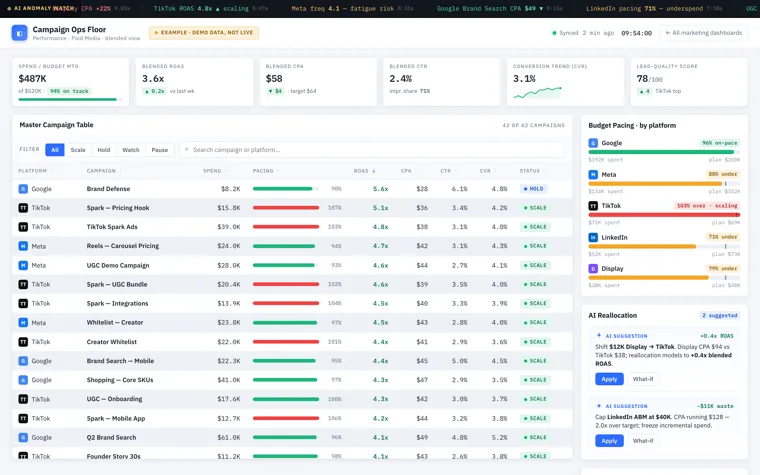Click 'Shopping – Core SKUs' campaign name
The image size is (760, 475).
[x=120, y=380]
